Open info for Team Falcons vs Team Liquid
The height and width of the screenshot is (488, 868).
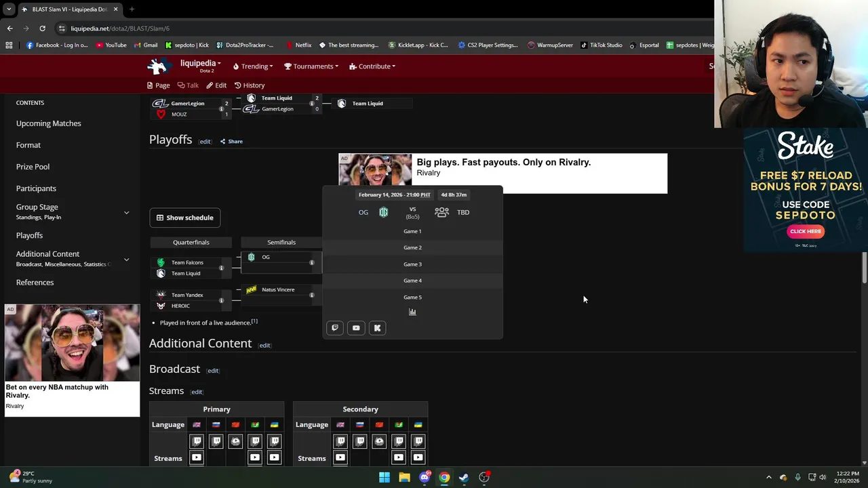click(x=221, y=268)
